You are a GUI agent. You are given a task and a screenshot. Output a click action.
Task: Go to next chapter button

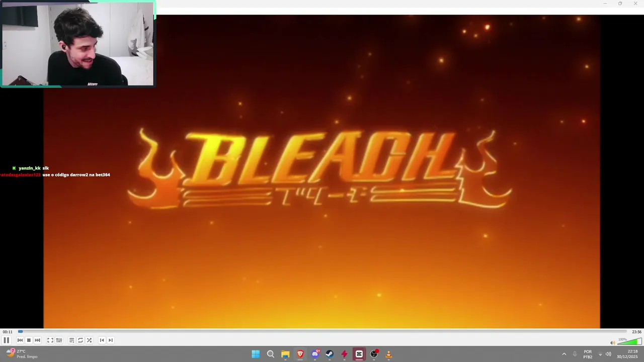[x=111, y=340]
